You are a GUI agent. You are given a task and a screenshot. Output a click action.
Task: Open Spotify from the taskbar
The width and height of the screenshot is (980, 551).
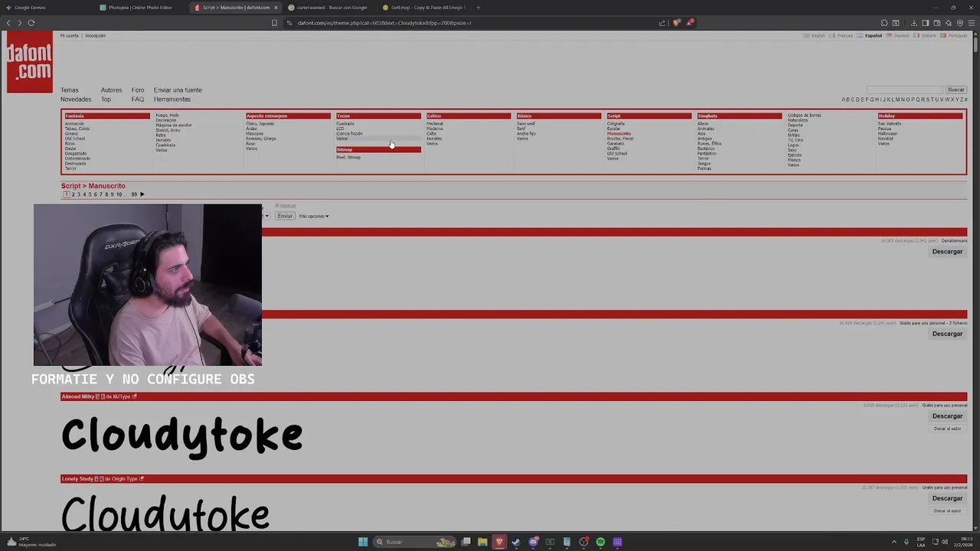click(600, 542)
